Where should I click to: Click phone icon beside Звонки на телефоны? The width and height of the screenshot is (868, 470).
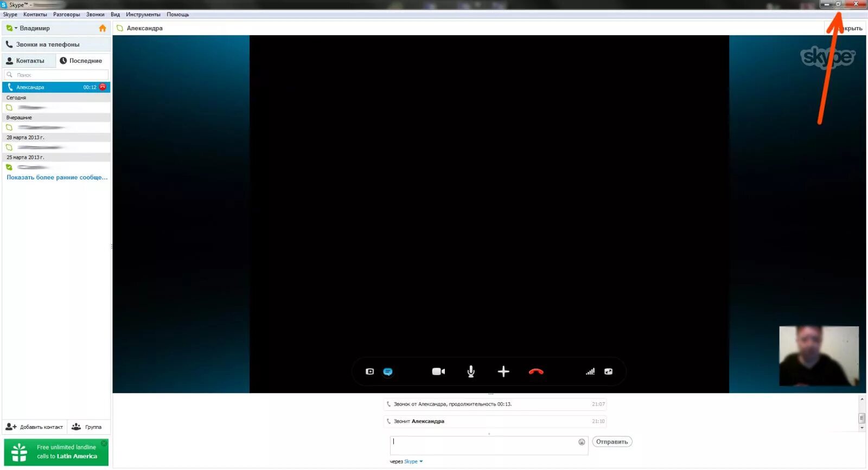9,44
